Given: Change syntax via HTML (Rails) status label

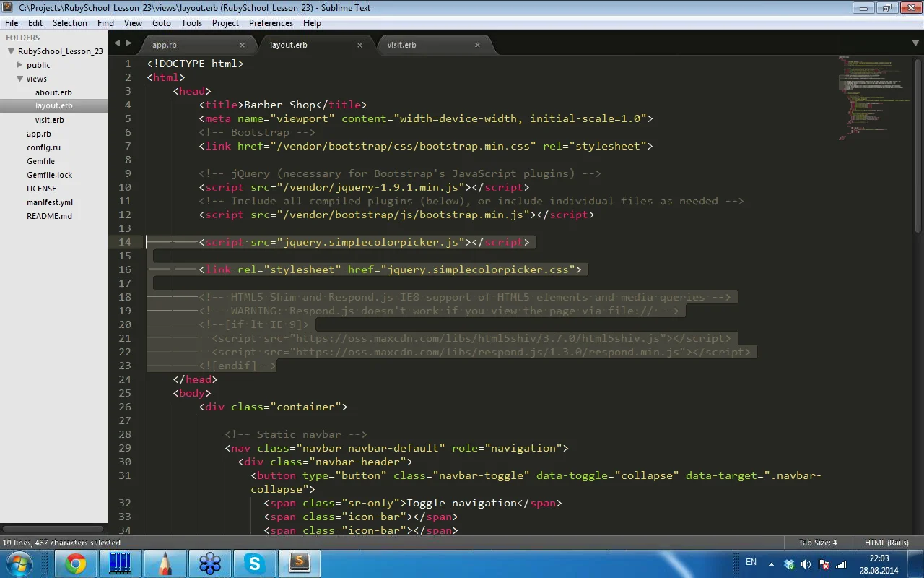Looking at the screenshot, I should (886, 543).
